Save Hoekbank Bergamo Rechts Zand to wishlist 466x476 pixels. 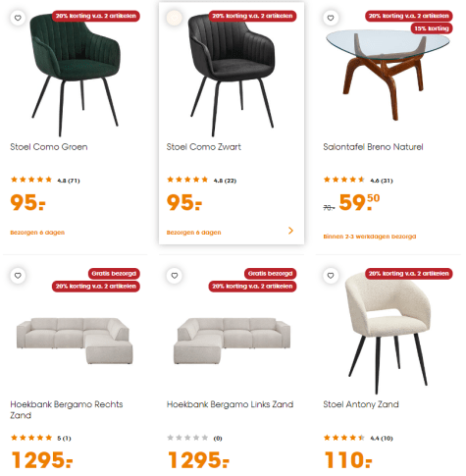18,276
